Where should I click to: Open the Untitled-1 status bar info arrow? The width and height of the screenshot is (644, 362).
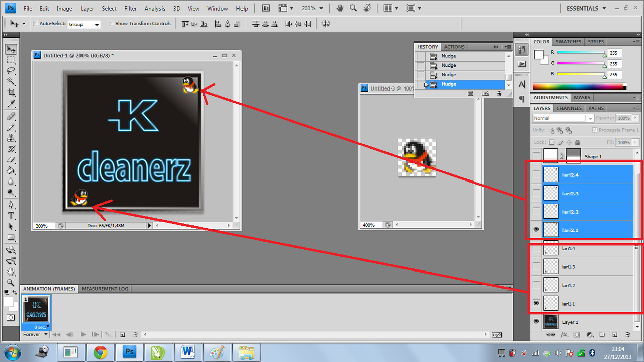click(149, 226)
